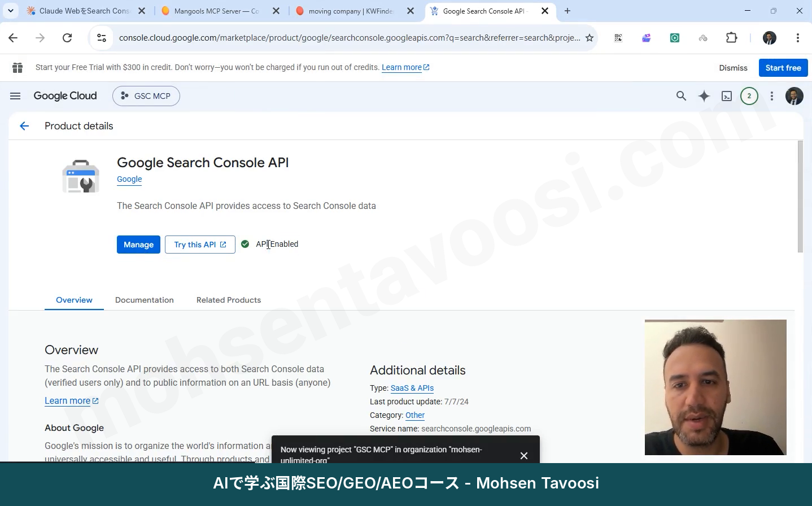Open the Google Cloud navigation menu
Screen dimensions: 812x506
pos(15,96)
